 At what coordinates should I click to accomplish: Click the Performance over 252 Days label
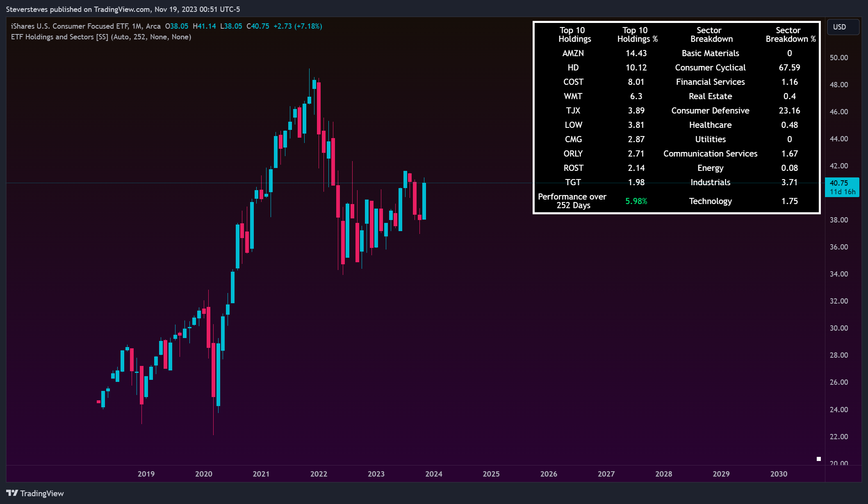572,201
